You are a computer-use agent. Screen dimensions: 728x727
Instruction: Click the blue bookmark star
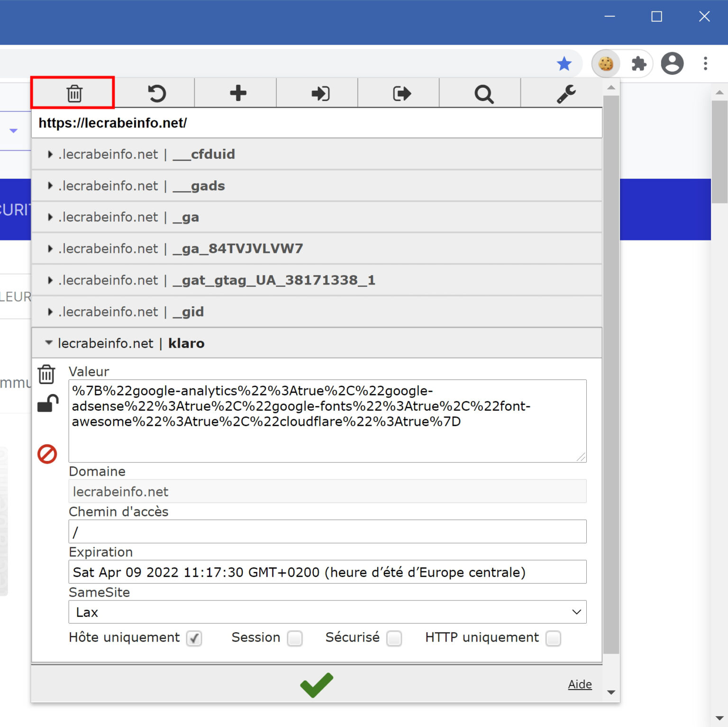point(564,63)
